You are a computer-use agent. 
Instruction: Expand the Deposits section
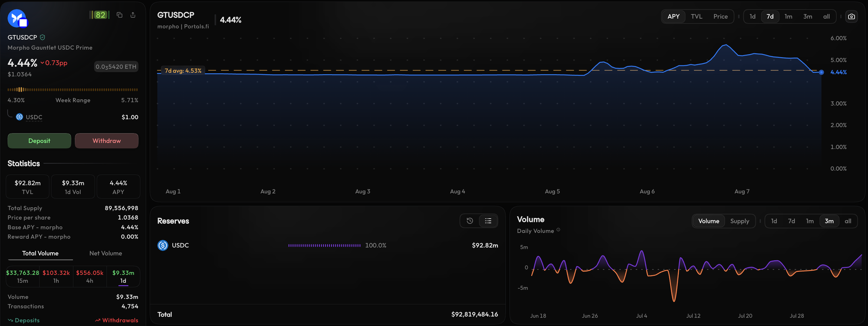[24, 320]
